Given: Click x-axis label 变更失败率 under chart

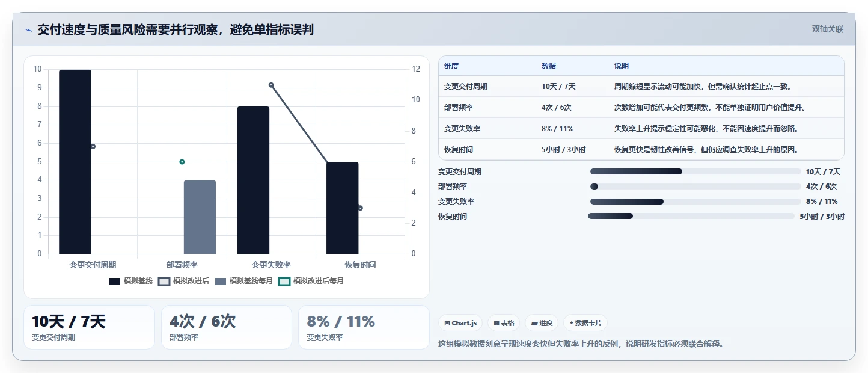Looking at the screenshot, I should click(x=271, y=265).
